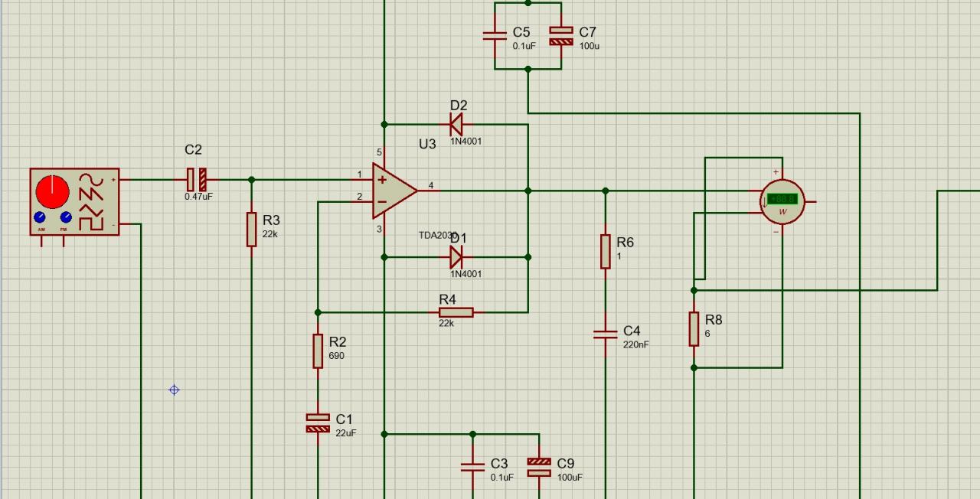Select capacitor C3 symbol
Viewport: 980px width, 499px height.
click(x=472, y=467)
